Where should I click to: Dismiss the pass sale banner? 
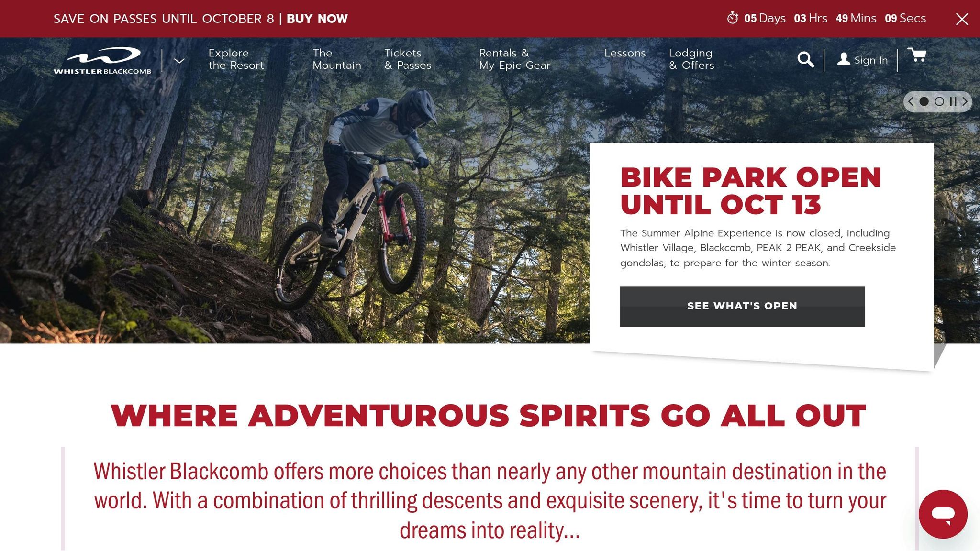point(962,19)
